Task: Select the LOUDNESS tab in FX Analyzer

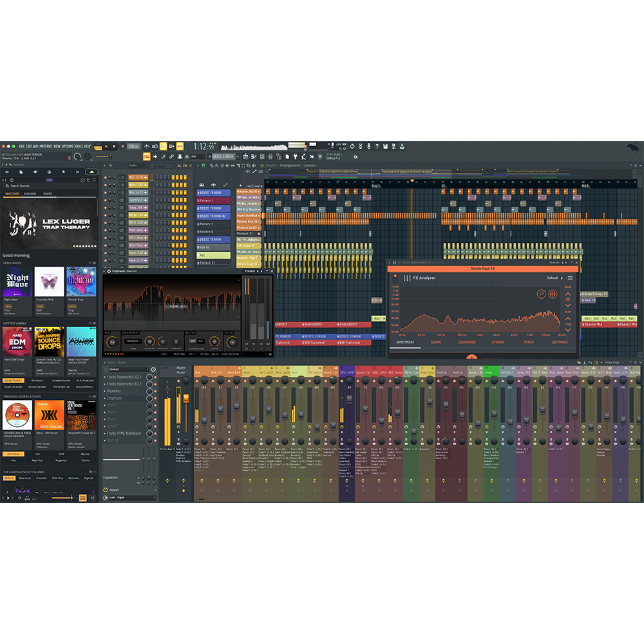Action: pos(467,343)
